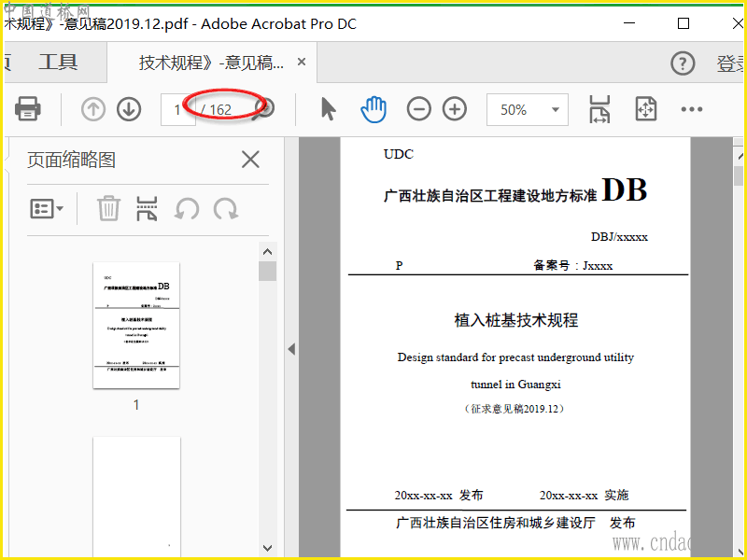Select the blank second page thumbnail
This screenshot has height=560, width=747.
136,496
